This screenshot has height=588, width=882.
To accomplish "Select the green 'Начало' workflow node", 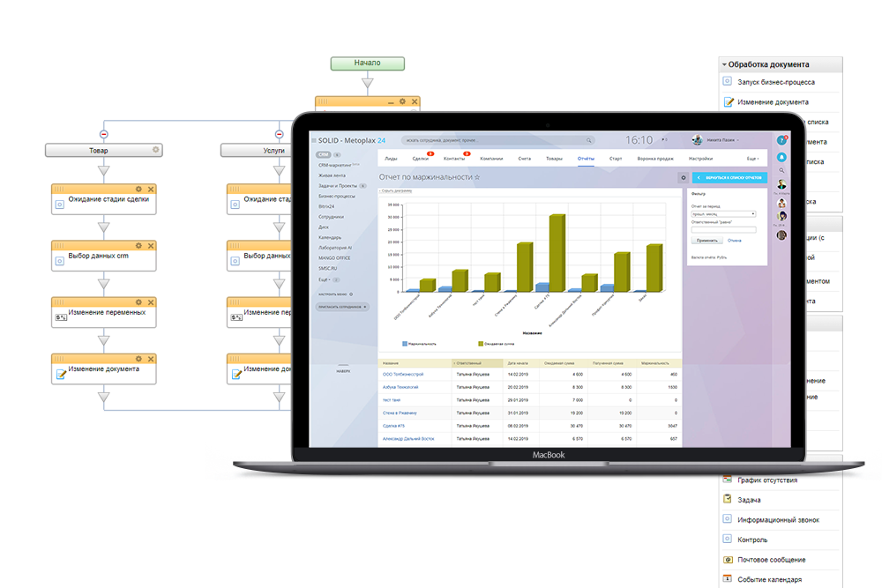I will tap(367, 63).
